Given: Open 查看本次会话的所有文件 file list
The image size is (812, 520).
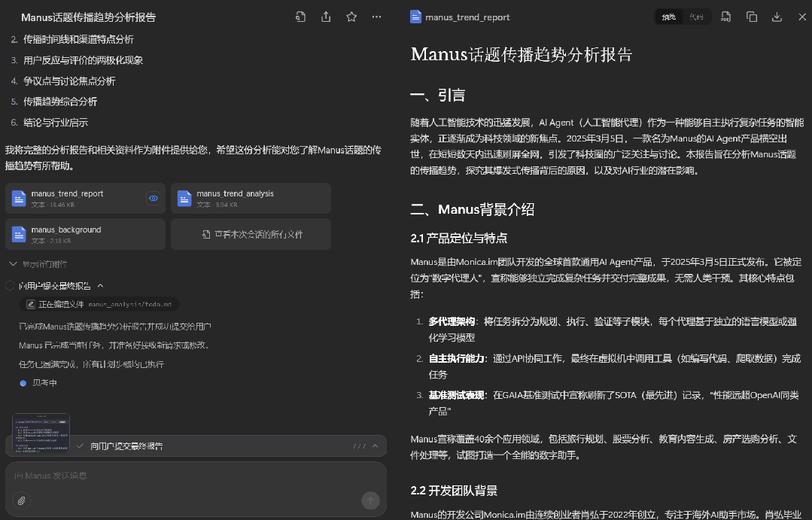Looking at the screenshot, I should coord(251,233).
